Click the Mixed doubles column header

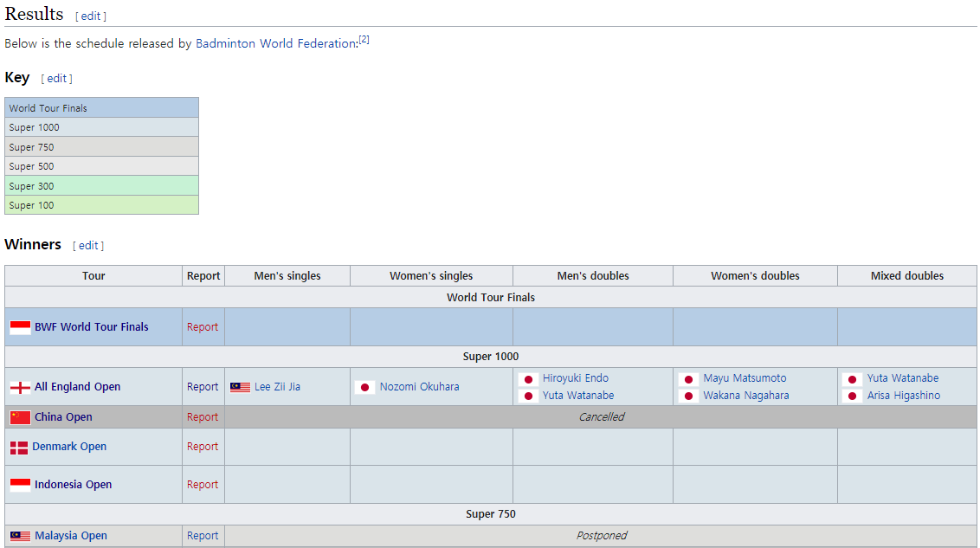click(907, 275)
